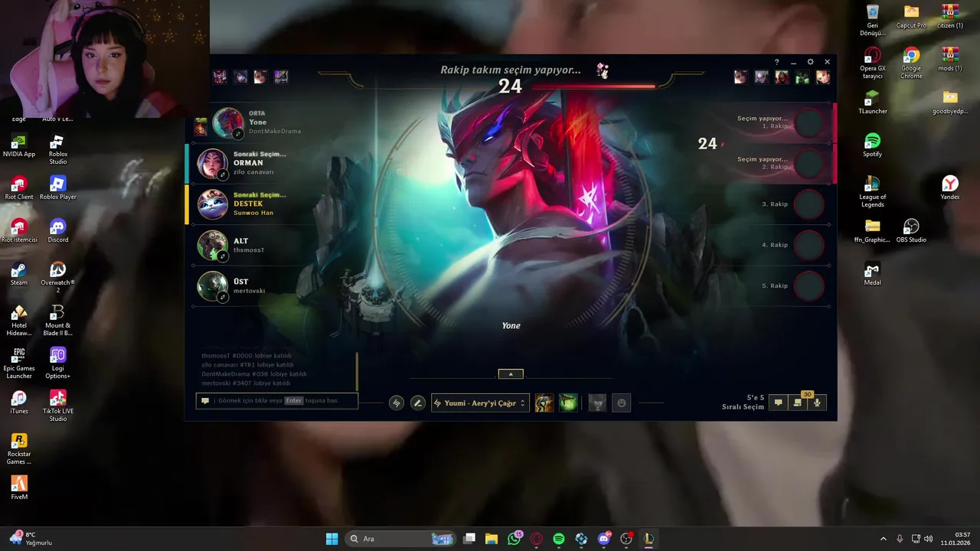The width and height of the screenshot is (980, 551).
Task: Open the chat bubble button at bottom right
Action: click(778, 403)
